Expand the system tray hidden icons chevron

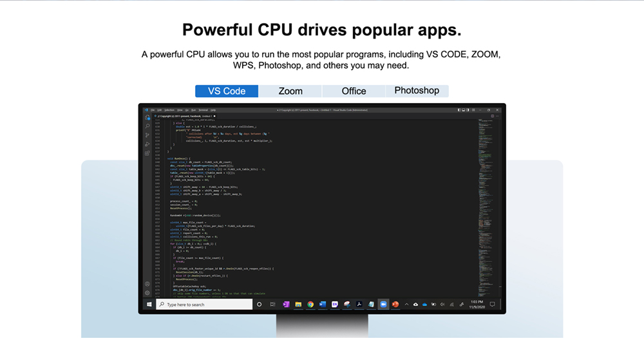coord(406,304)
